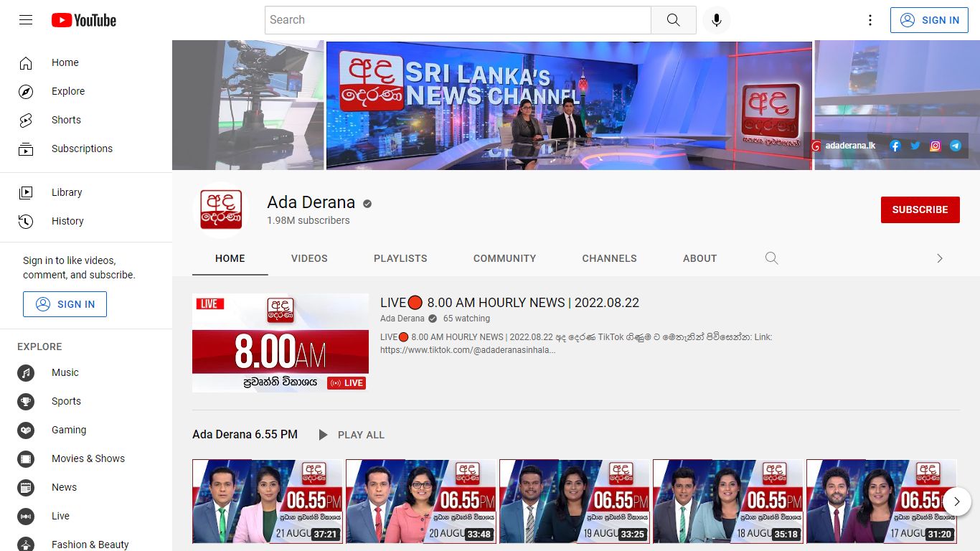
Task: Open the Telegram banner icon
Action: point(955,146)
